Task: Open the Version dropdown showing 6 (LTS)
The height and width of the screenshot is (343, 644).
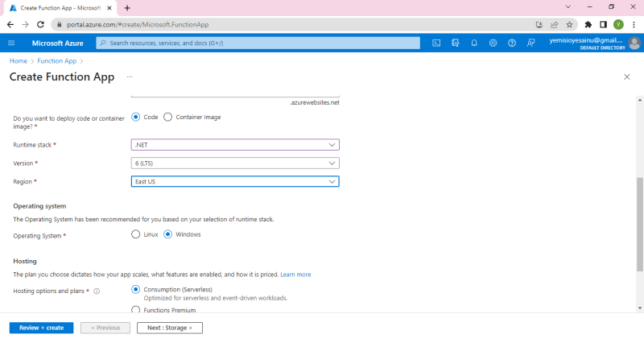Action: pos(235,163)
